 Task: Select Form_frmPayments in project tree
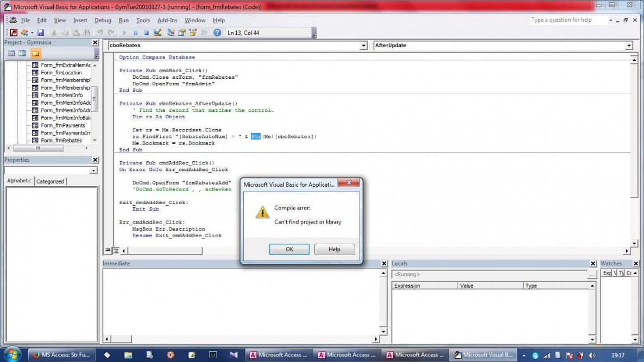coord(63,125)
